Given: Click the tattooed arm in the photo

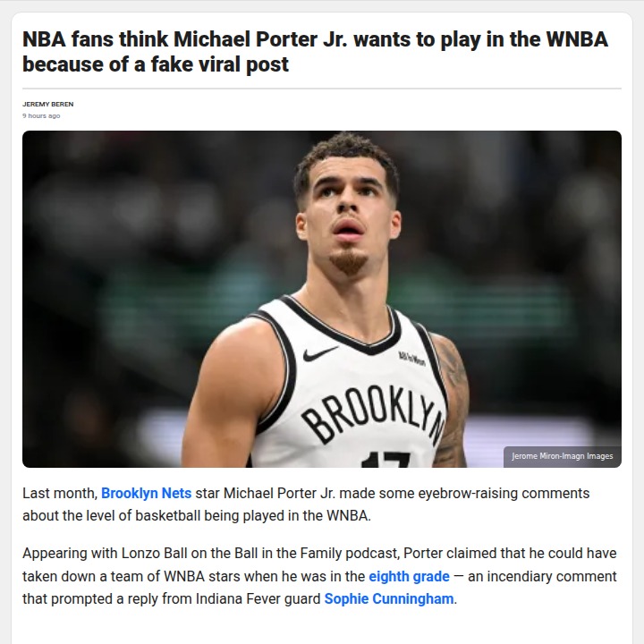Looking at the screenshot, I should pyautogui.click(x=449, y=402).
